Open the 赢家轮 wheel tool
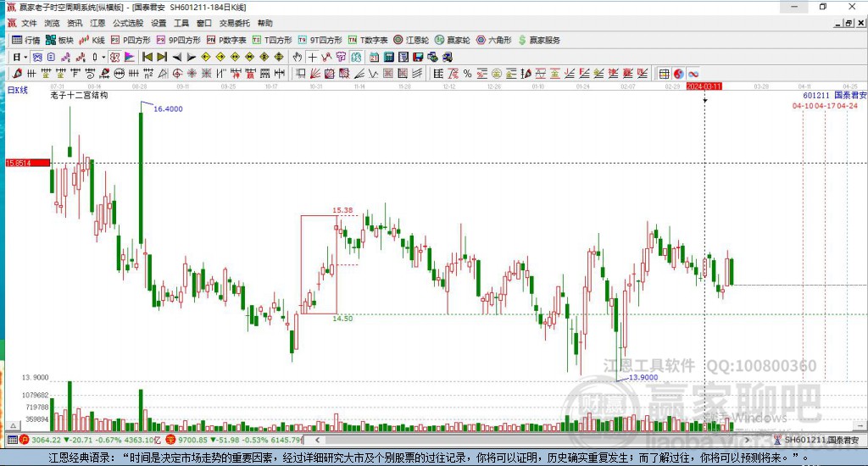This screenshot has width=868, height=466. coord(453,40)
